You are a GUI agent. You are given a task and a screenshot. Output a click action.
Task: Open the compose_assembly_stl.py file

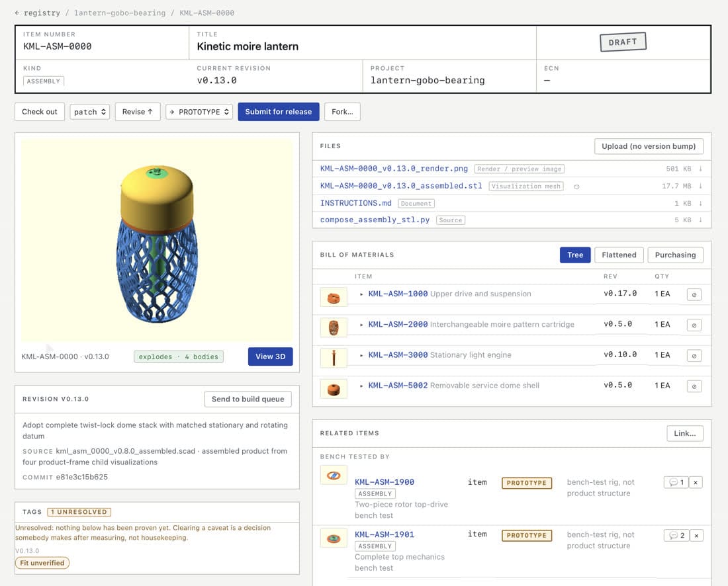click(375, 220)
